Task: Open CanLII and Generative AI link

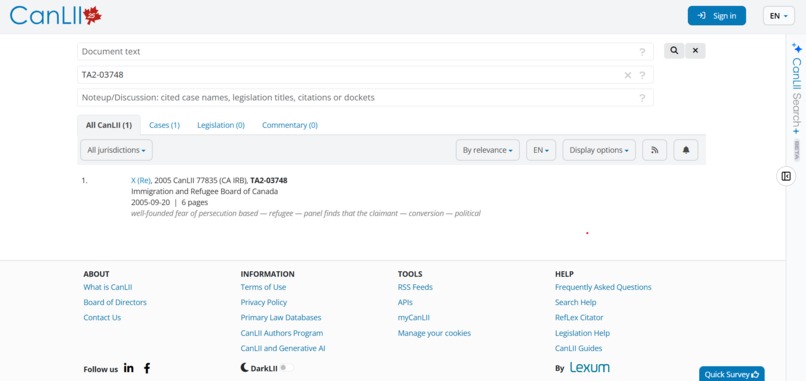Action: pos(283,348)
